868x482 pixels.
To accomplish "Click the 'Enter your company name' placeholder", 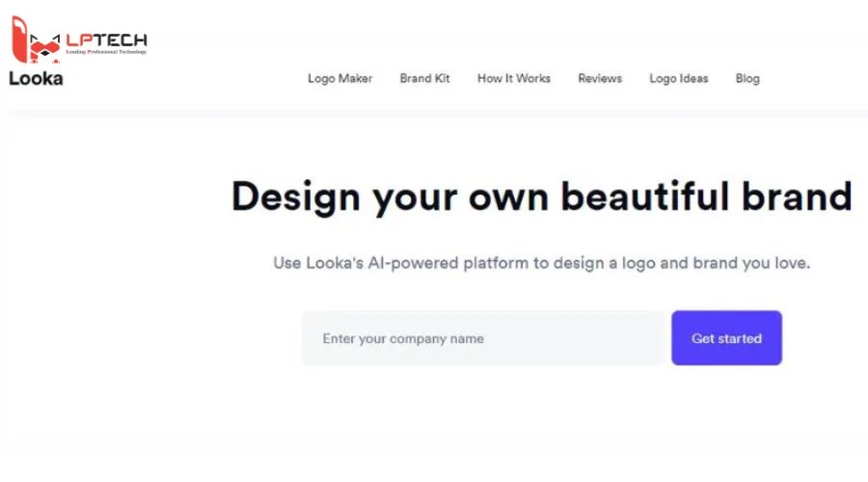I will pyautogui.click(x=403, y=338).
